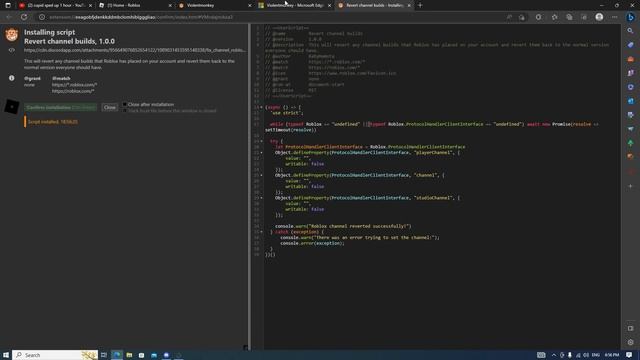This screenshot has height=360, width=640.
Task: Click the browser Refresh button
Action: [24, 17]
